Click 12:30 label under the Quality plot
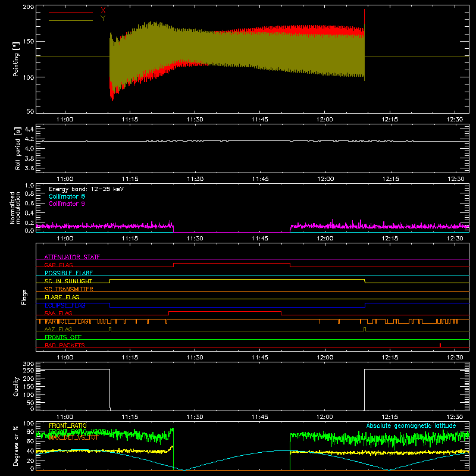 [x=455, y=417]
